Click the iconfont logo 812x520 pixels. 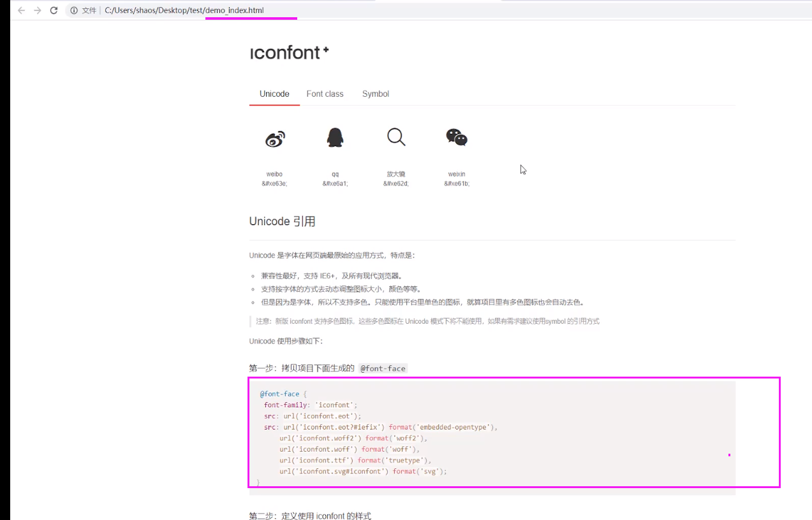point(289,52)
